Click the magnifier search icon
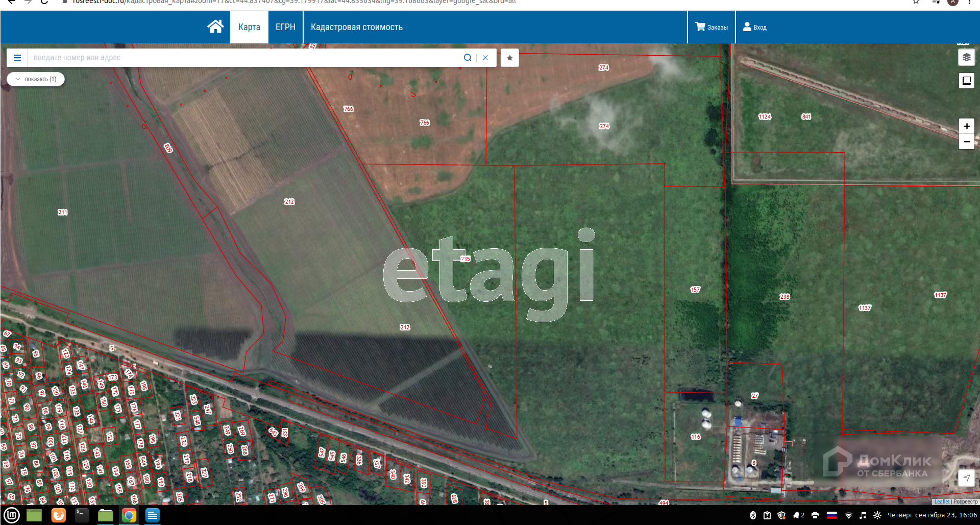The image size is (980, 525). pyautogui.click(x=468, y=58)
